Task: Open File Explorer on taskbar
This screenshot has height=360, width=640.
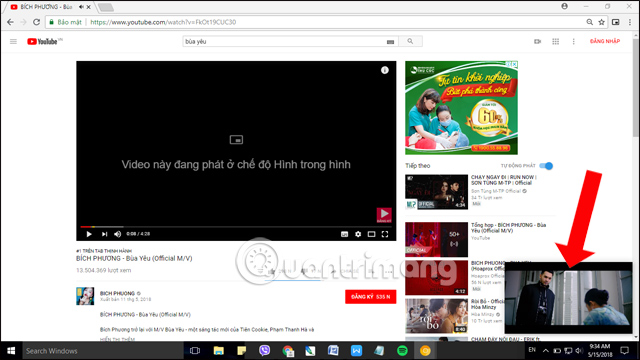Action: (x=219, y=351)
